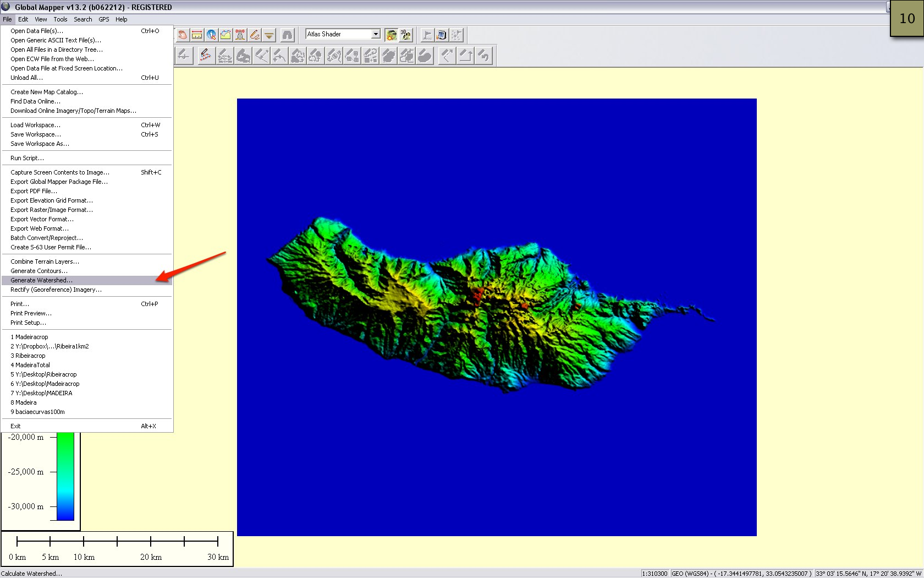924x578 pixels.
Task: Click the gray up-arrow digitizer icon
Action: pyautogui.click(x=466, y=56)
